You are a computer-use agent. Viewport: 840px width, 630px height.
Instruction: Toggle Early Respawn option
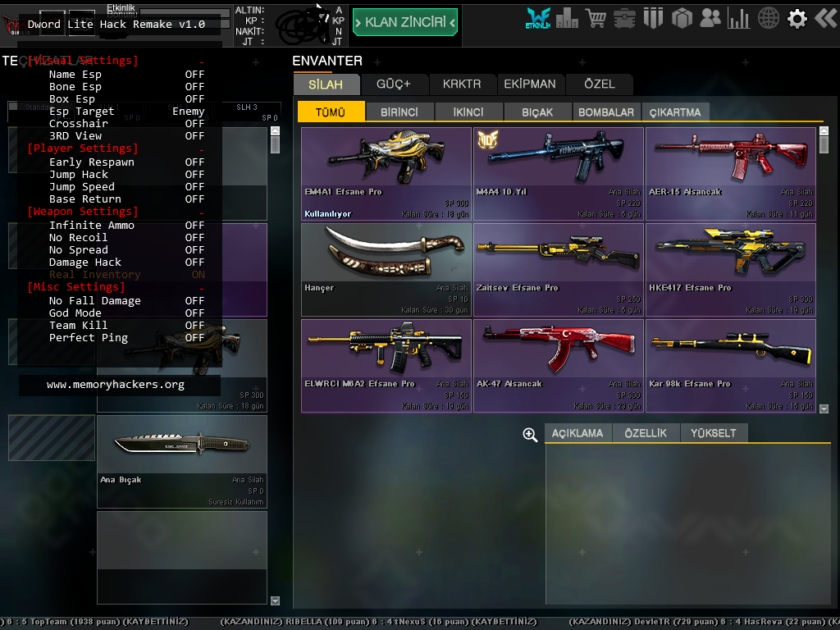click(x=126, y=162)
